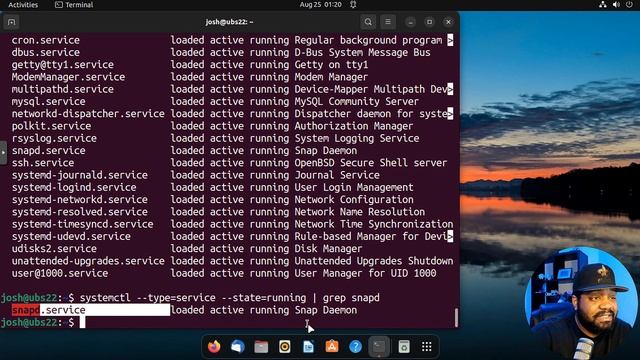Screen dimensions: 640x360
Task: Show Applications grid in dock
Action: pyautogui.click(x=427, y=347)
